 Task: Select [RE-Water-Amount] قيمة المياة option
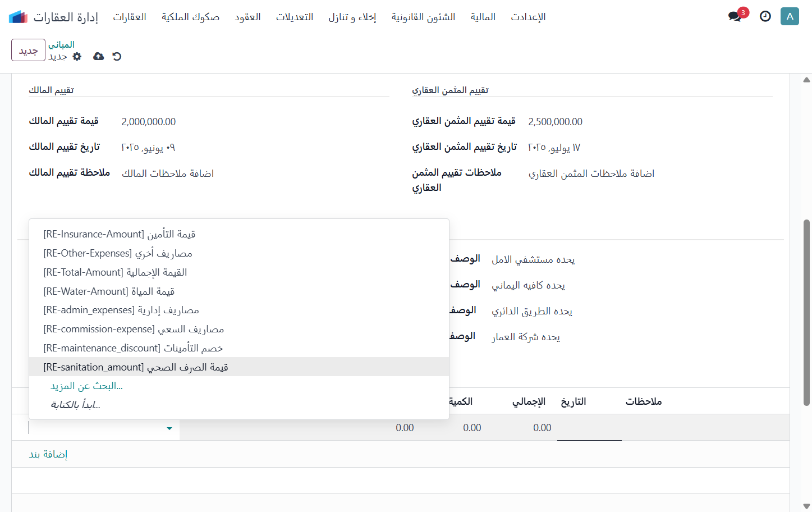[239, 291]
